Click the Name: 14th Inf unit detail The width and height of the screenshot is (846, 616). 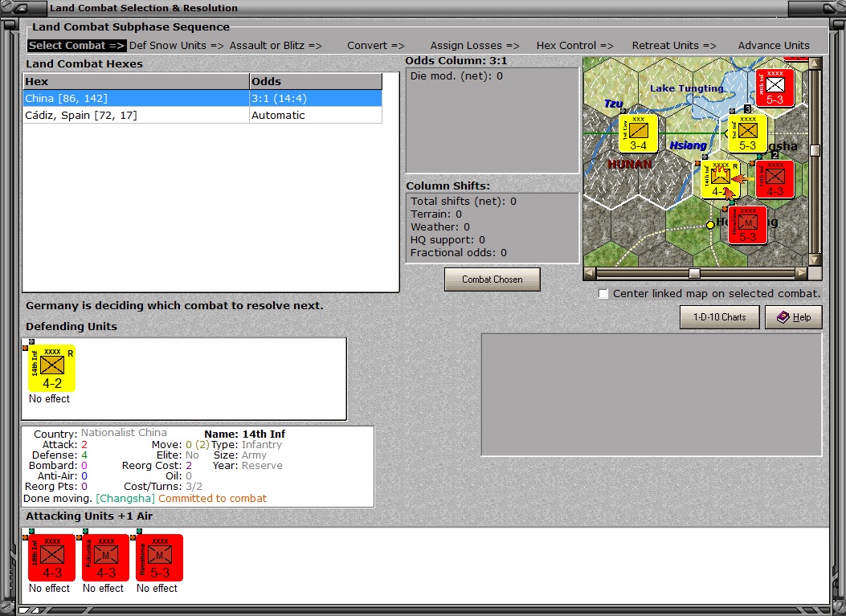(x=244, y=434)
